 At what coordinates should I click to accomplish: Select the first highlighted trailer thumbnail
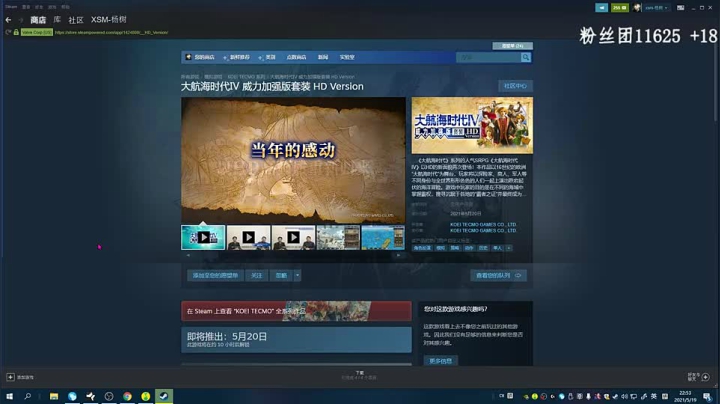coord(203,237)
